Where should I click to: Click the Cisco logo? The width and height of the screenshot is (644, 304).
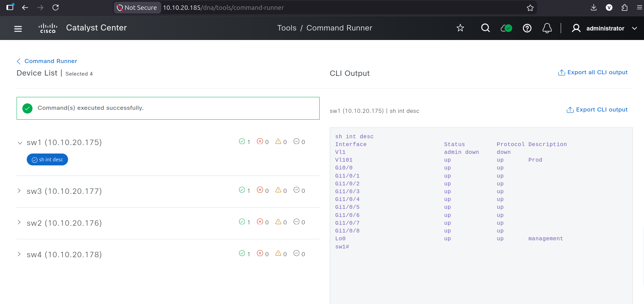pos(48,28)
